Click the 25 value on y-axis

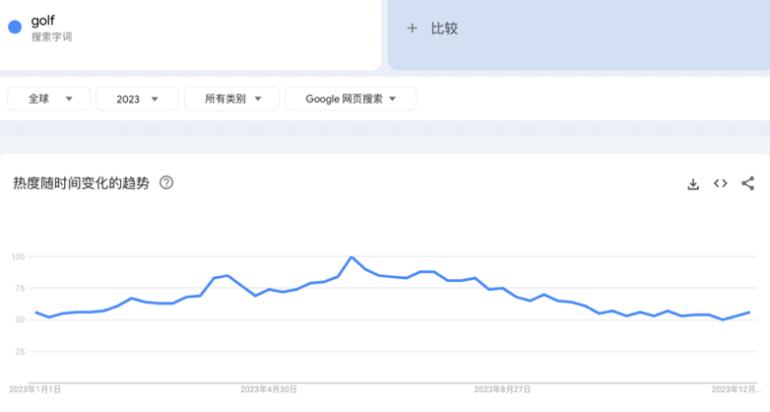18,351
